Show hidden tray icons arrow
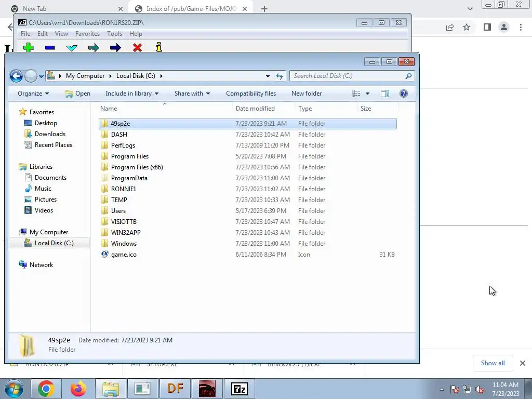Image resolution: width=532 pixels, height=399 pixels. click(x=442, y=390)
